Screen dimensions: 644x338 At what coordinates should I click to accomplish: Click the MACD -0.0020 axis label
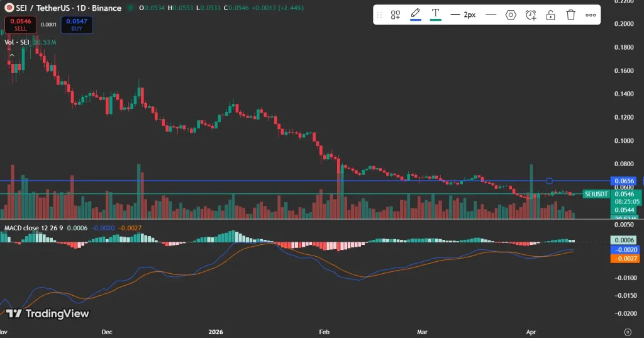tap(625, 250)
